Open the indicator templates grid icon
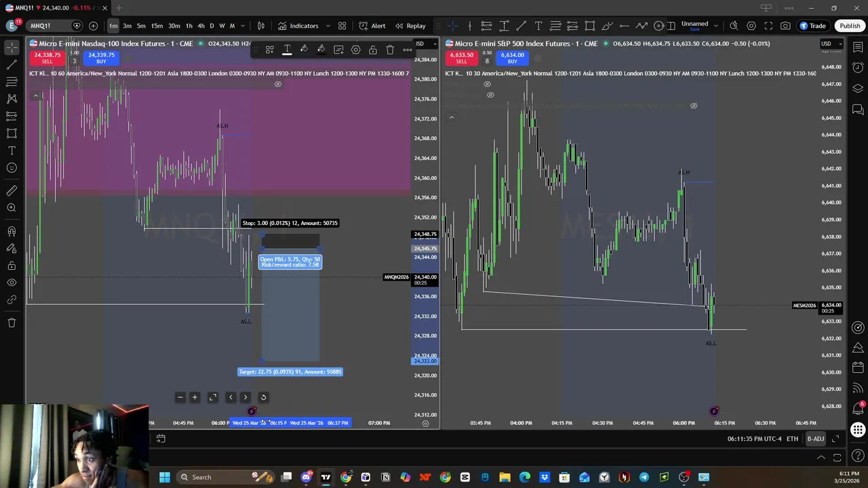Image resolution: width=868 pixels, height=488 pixels. [342, 26]
